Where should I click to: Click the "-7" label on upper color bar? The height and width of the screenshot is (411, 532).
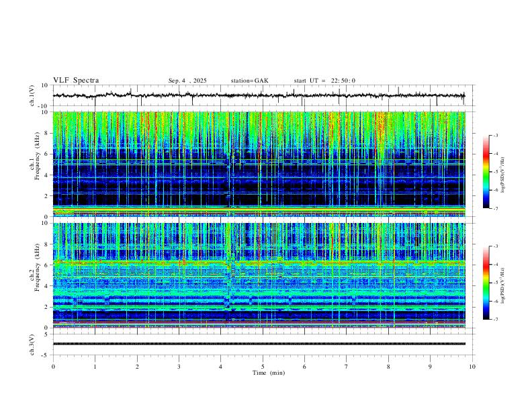coord(495,209)
